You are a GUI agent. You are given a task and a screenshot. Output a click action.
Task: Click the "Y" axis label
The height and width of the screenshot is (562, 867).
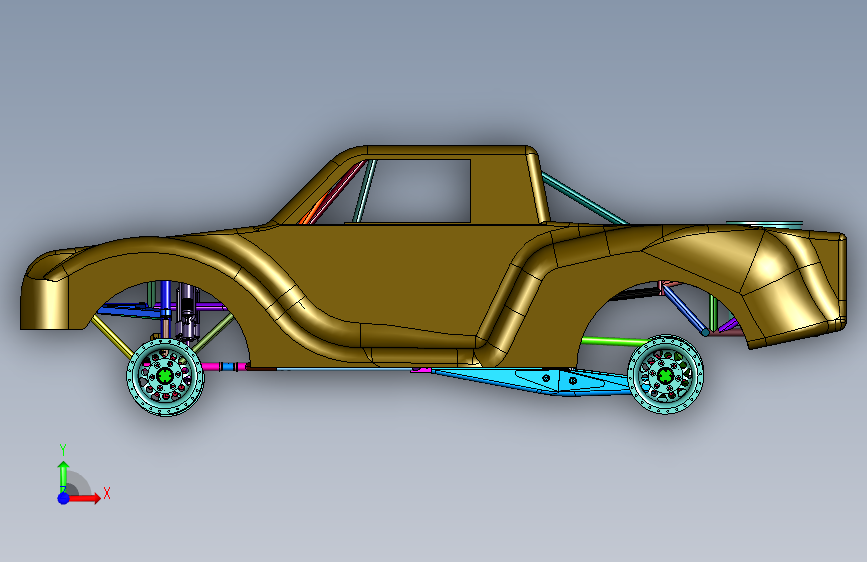[63, 450]
